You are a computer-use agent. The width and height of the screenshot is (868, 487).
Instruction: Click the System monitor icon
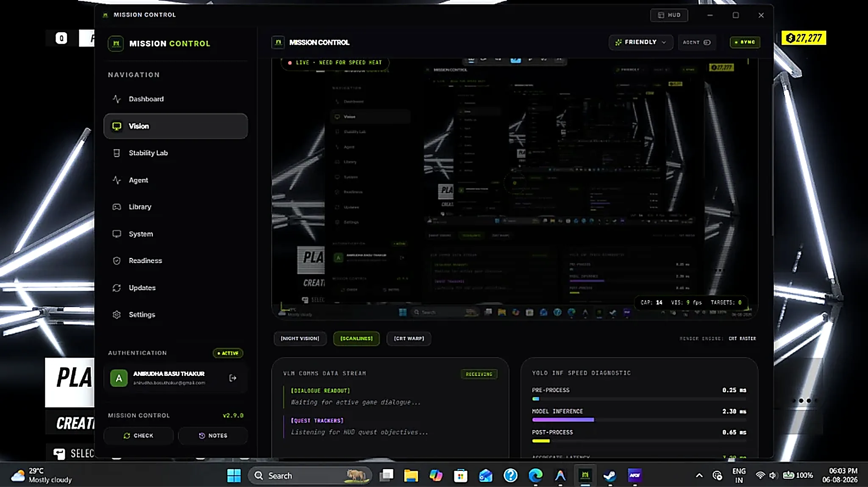pyautogui.click(x=117, y=234)
